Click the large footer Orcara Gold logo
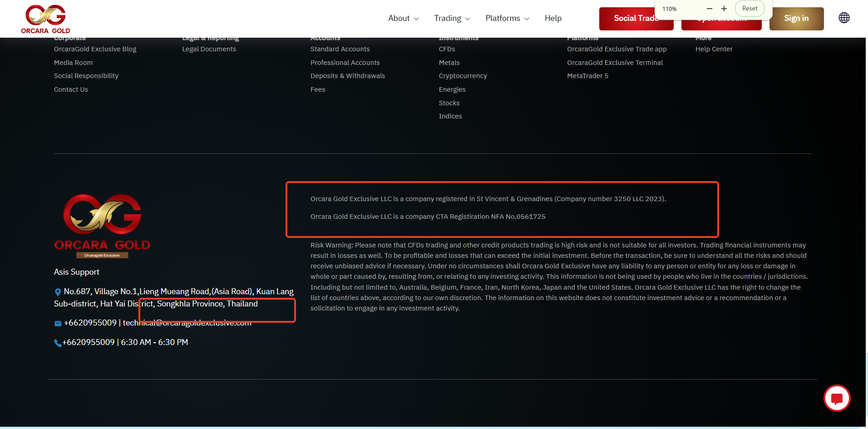 click(x=102, y=226)
